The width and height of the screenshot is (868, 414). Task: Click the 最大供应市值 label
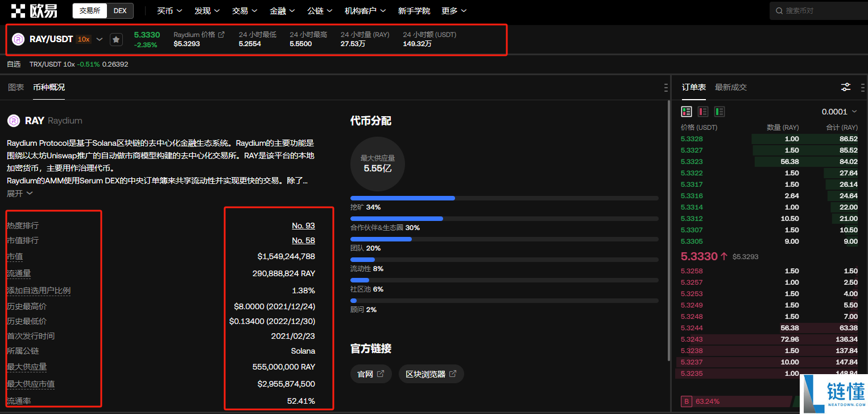click(x=31, y=384)
